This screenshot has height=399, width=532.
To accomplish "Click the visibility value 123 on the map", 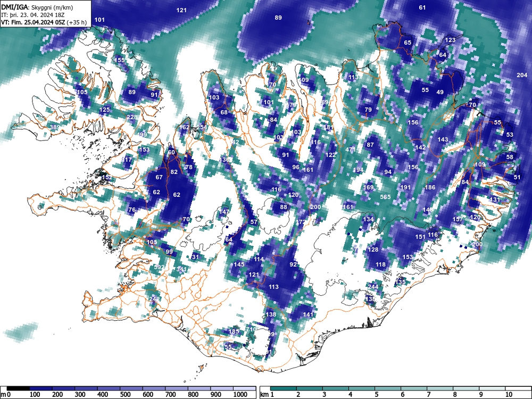I will pyautogui.click(x=450, y=40).
